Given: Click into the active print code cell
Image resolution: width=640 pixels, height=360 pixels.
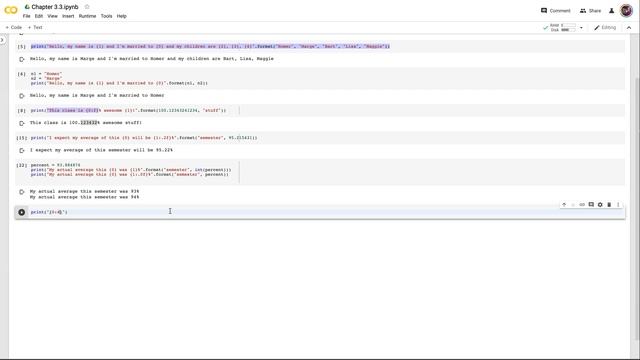Looking at the screenshot, I should coord(327,212).
